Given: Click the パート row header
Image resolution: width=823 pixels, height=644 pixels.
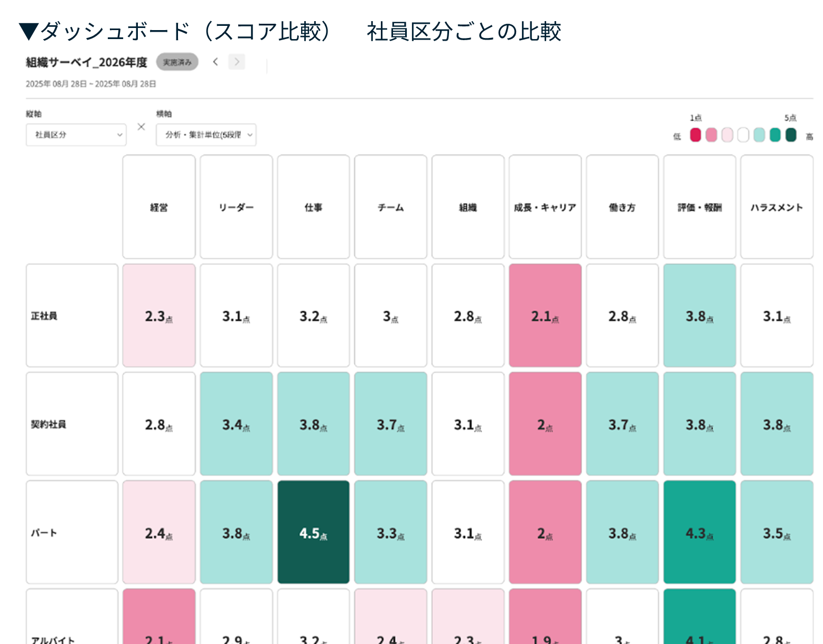Looking at the screenshot, I should pyautogui.click(x=72, y=532).
